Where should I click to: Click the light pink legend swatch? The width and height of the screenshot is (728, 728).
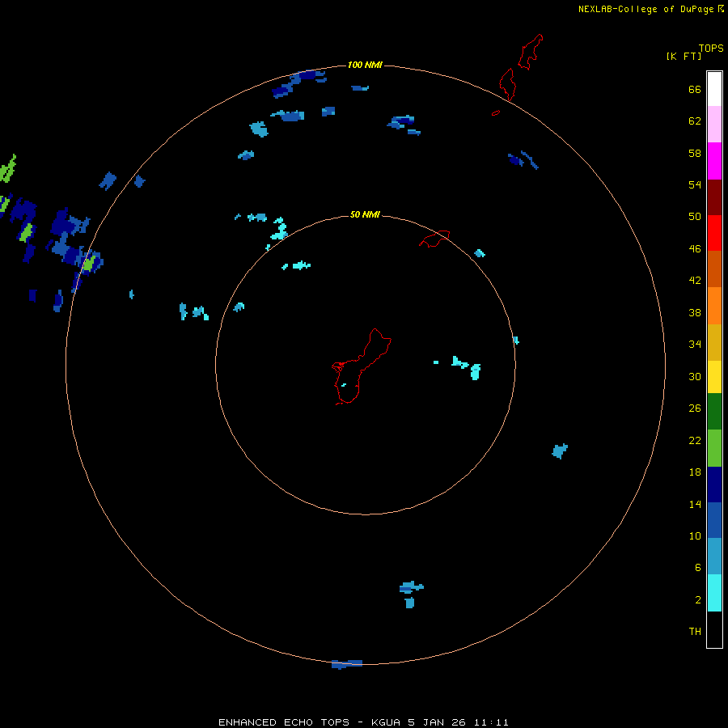point(714,125)
